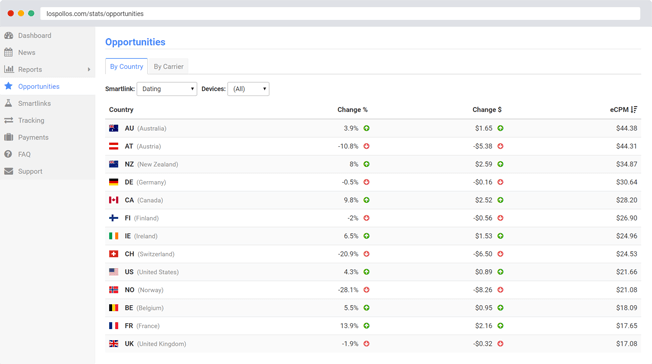The width and height of the screenshot is (652, 364).
Task: Click the Tracking arrows icon
Action: (x=8, y=120)
